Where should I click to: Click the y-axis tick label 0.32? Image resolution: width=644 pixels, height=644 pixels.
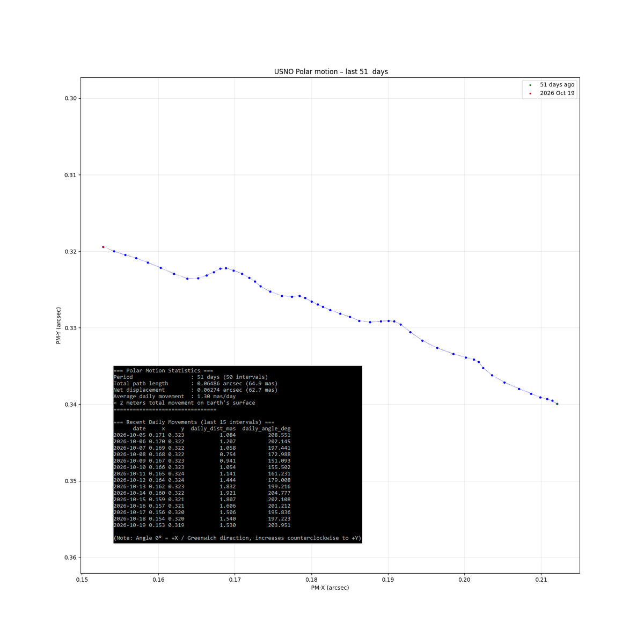[70, 252]
